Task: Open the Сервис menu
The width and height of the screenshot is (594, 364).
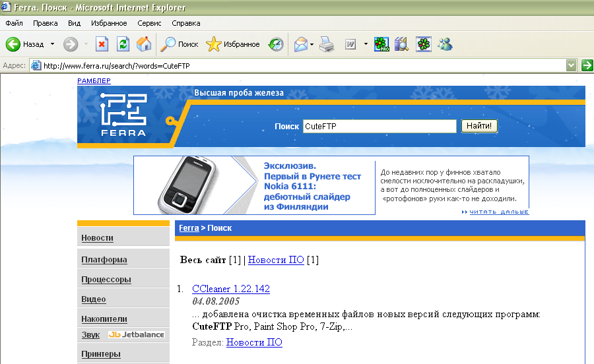Action: 149,23
